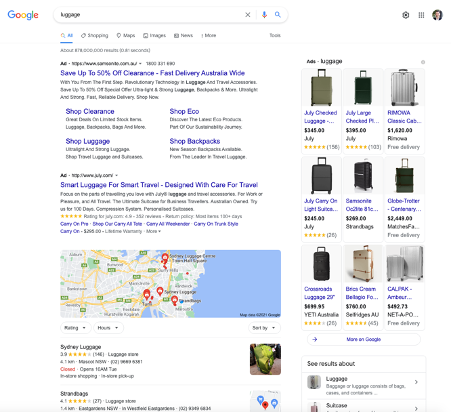Open the Rating filter dropdown
The width and height of the screenshot is (451, 412).
[x=75, y=328]
